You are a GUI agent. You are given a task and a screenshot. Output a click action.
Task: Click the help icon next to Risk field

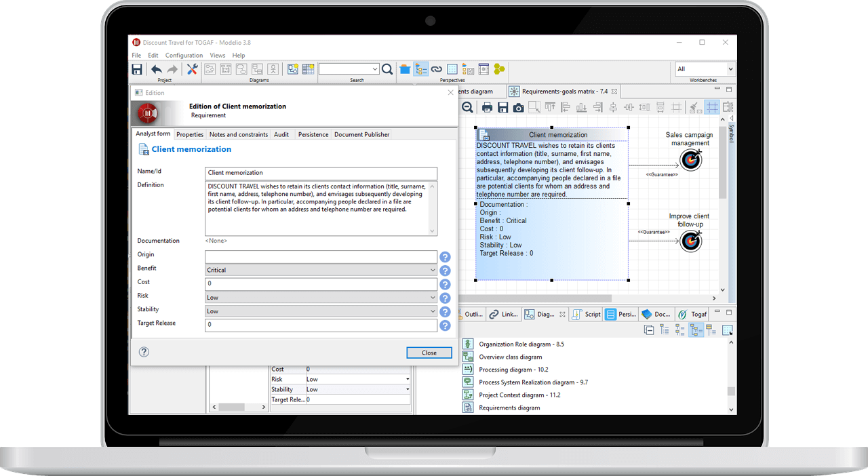pyautogui.click(x=446, y=298)
